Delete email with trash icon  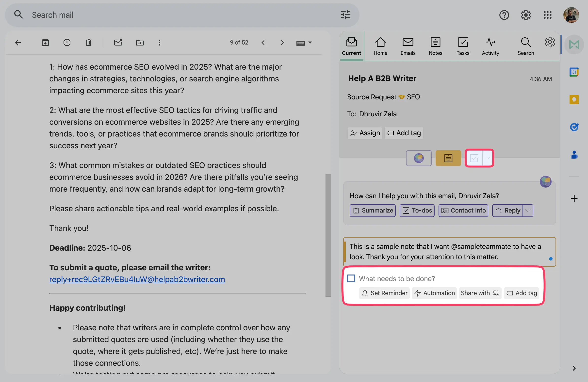click(x=88, y=43)
